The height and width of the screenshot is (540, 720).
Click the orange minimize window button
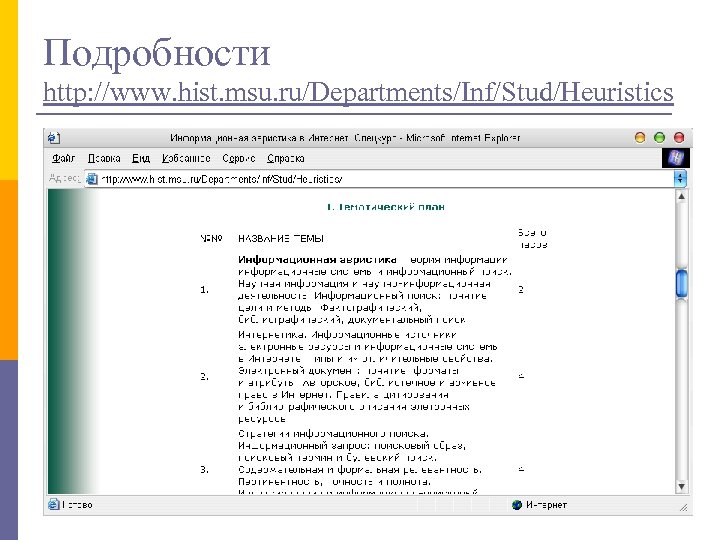pos(640,137)
